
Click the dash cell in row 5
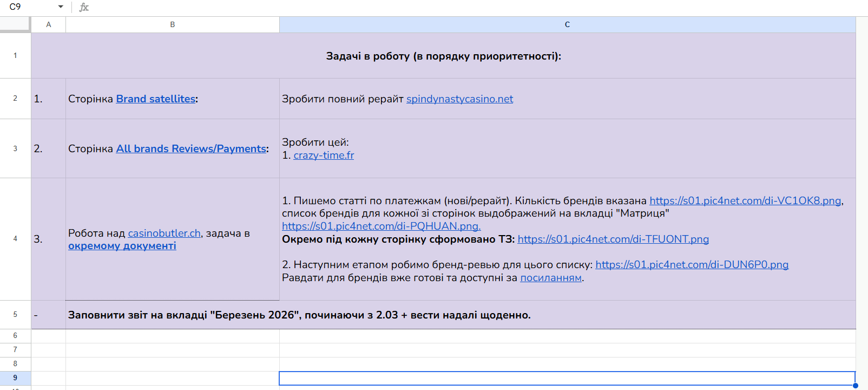pyautogui.click(x=49, y=315)
